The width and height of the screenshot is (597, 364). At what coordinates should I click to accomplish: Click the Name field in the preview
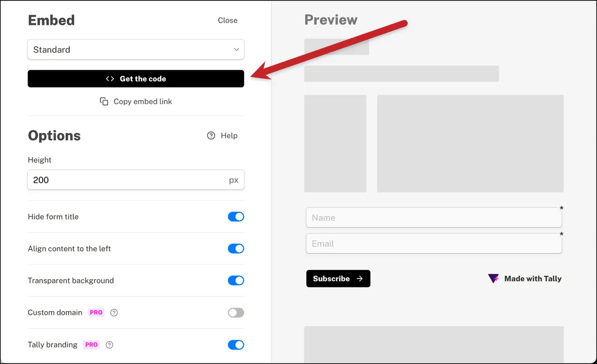point(434,217)
